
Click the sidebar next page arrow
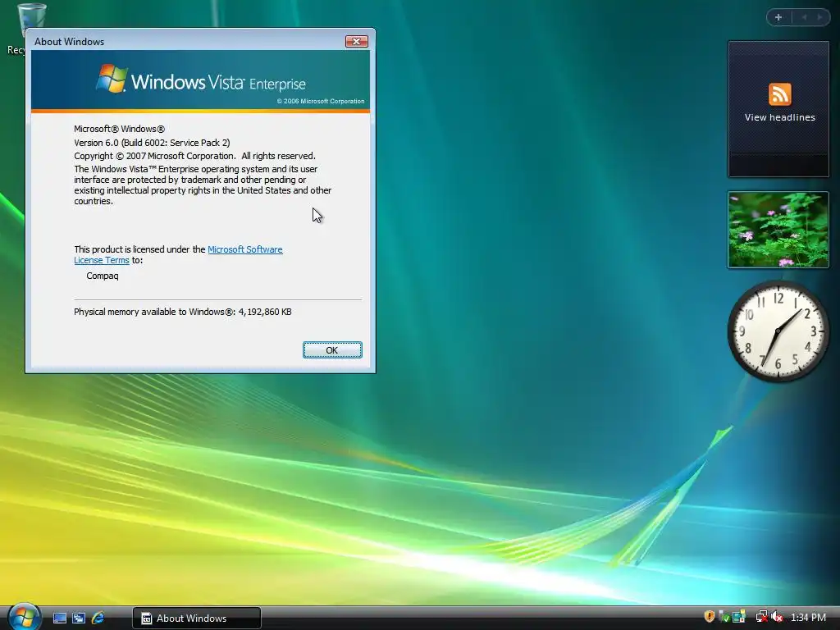(819, 17)
